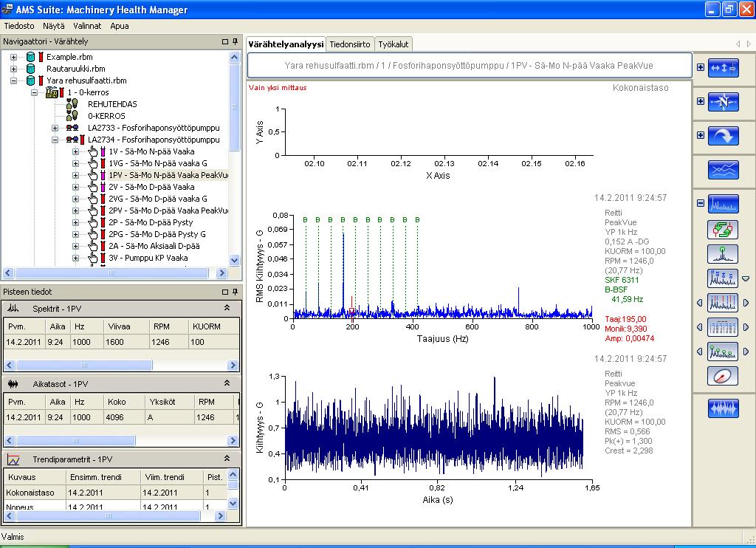This screenshot has height=548, width=756.
Task: Step fault-frequency cursor right arrow
Action: click(x=746, y=303)
